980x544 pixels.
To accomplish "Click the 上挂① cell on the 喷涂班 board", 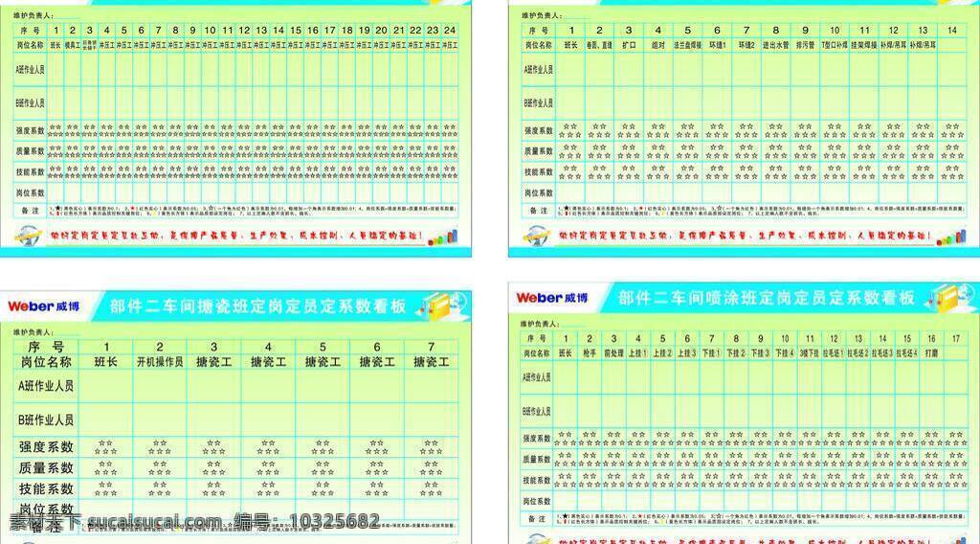I will pyautogui.click(x=638, y=353).
